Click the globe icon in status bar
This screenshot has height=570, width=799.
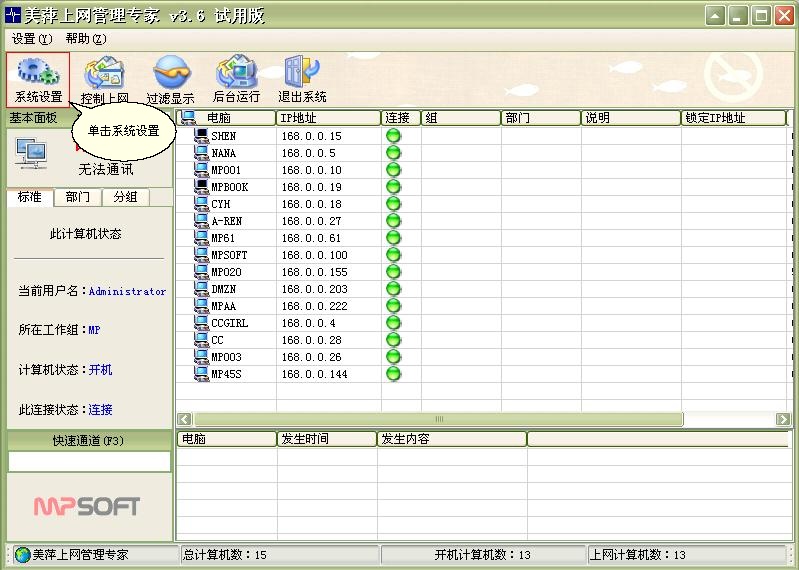pyautogui.click(x=22, y=555)
